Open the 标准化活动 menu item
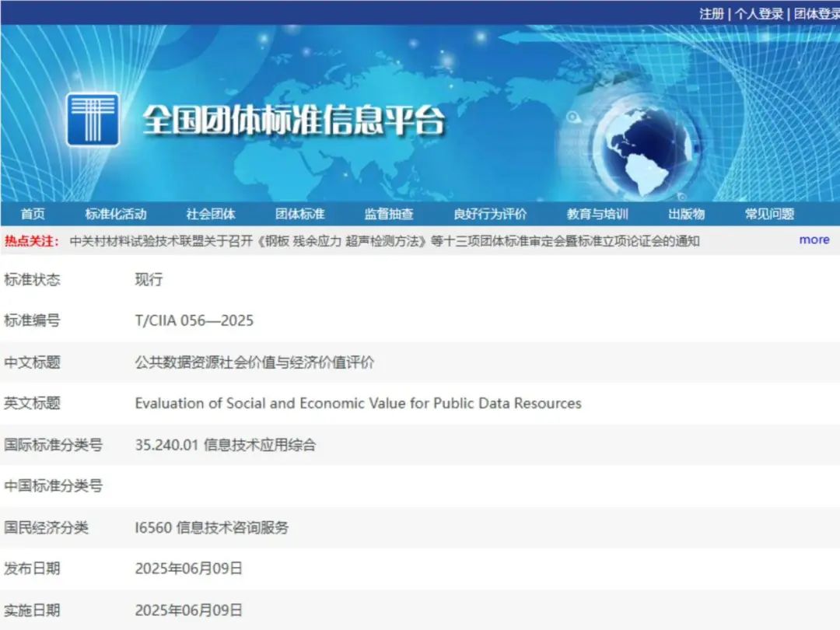840x630 pixels. 116,214
